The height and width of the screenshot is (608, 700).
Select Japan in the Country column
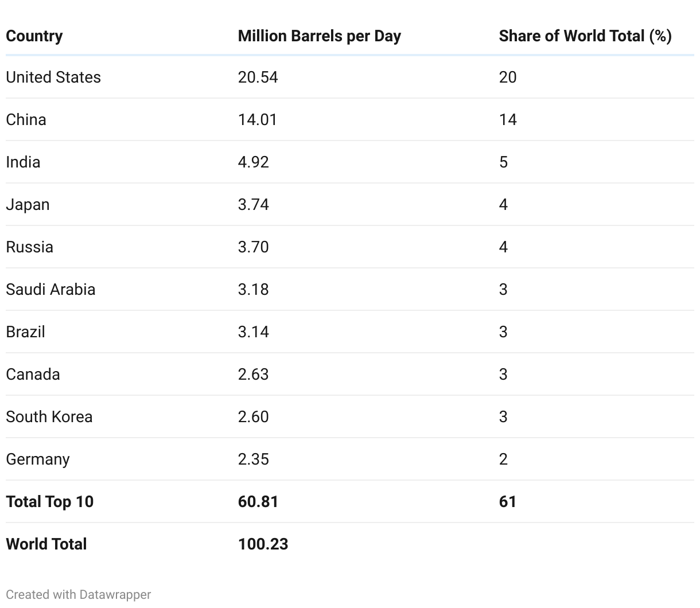[28, 204]
